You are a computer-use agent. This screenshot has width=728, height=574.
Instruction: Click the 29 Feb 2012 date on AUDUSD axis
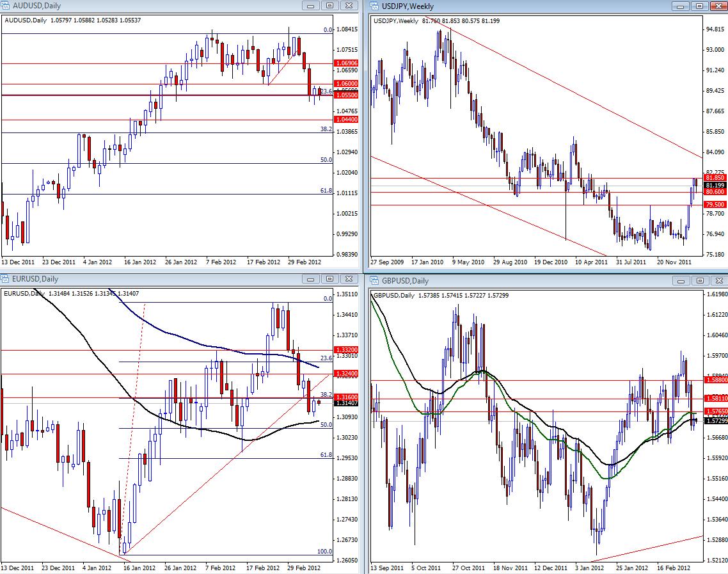(x=304, y=262)
